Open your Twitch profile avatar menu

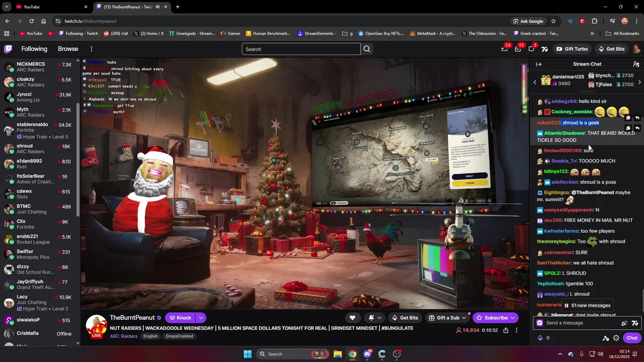(x=636, y=49)
